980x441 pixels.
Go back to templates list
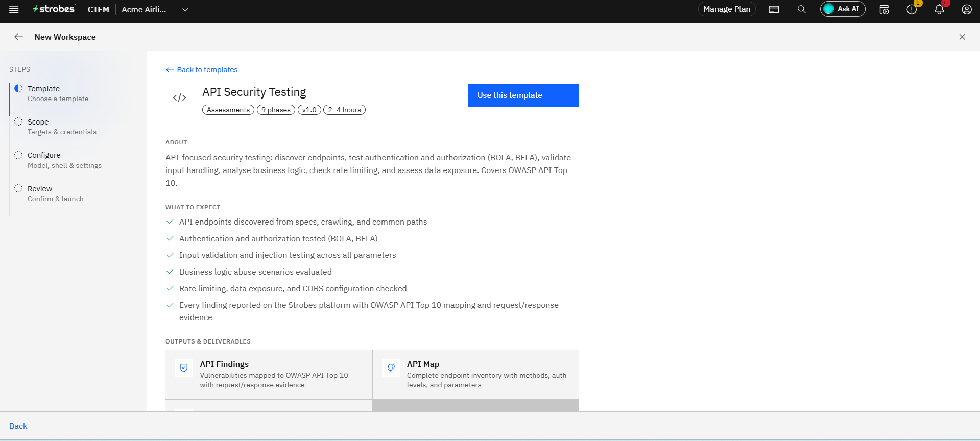coord(202,70)
